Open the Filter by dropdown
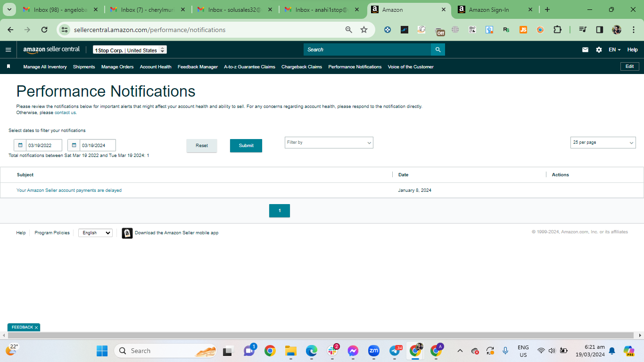Viewport: 644px width, 362px height. pos(329,142)
